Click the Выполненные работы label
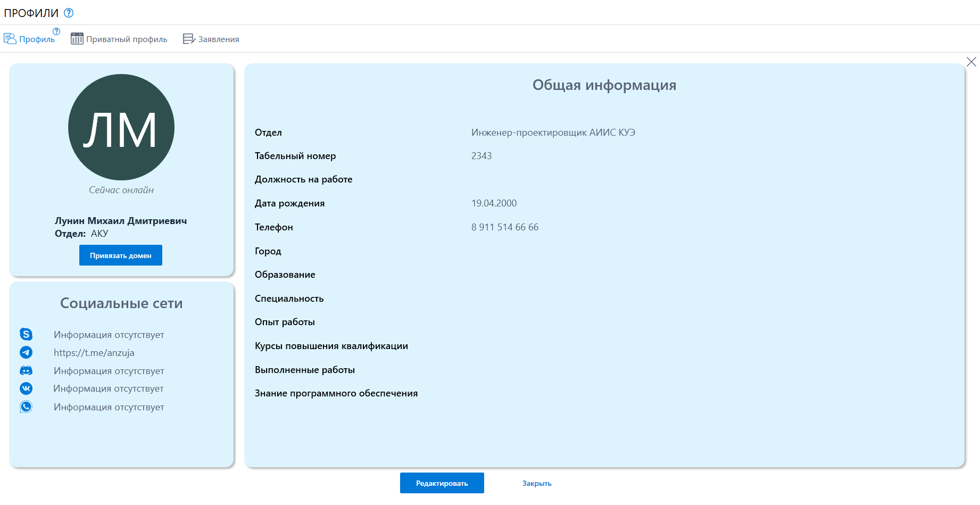The height and width of the screenshot is (505, 980). pyautogui.click(x=305, y=370)
